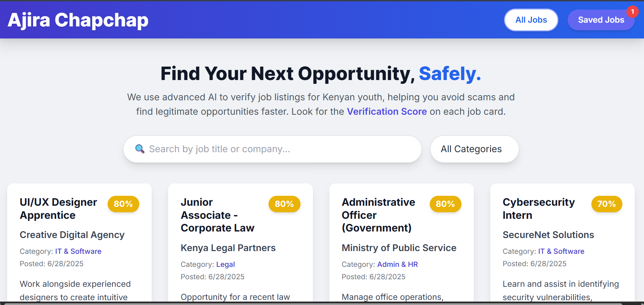Click IT & Software category under SecureNet Solutions

click(561, 251)
